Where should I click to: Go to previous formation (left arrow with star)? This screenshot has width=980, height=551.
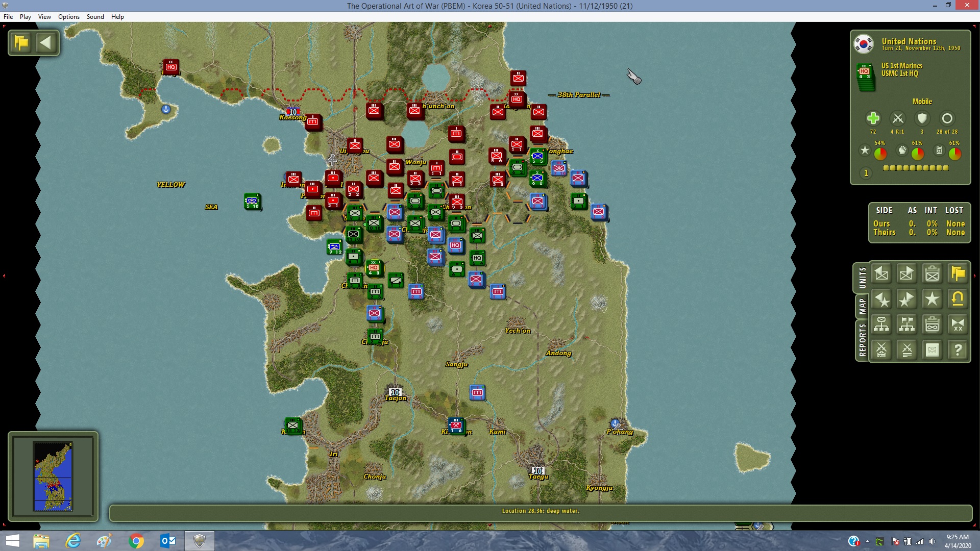[881, 299]
